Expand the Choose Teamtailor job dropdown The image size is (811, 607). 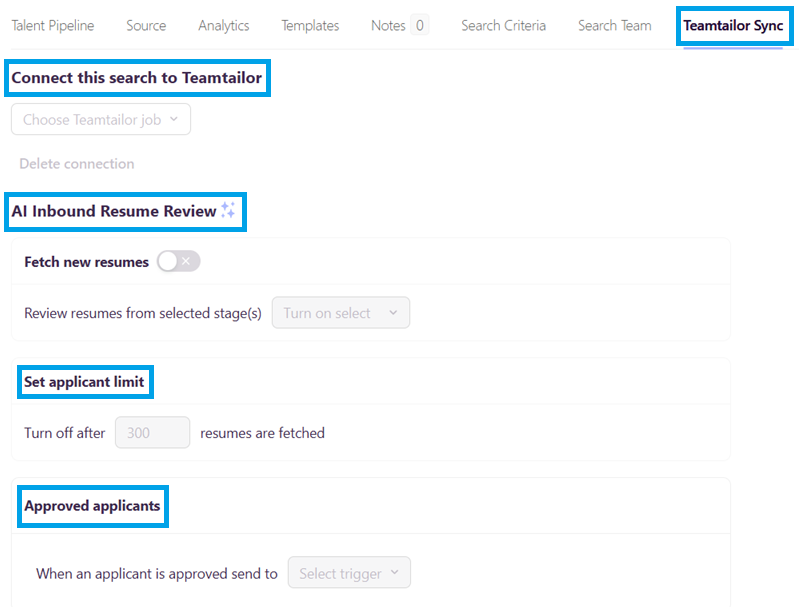[x=101, y=119]
